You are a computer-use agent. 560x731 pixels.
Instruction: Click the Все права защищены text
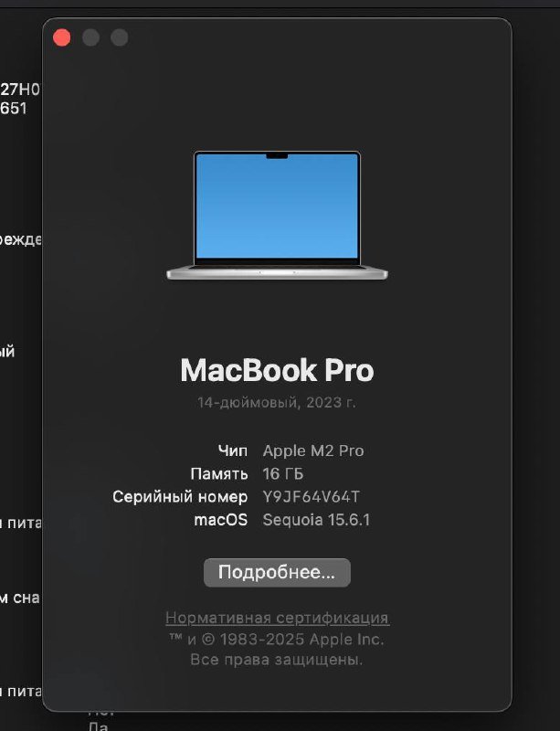[277, 660]
